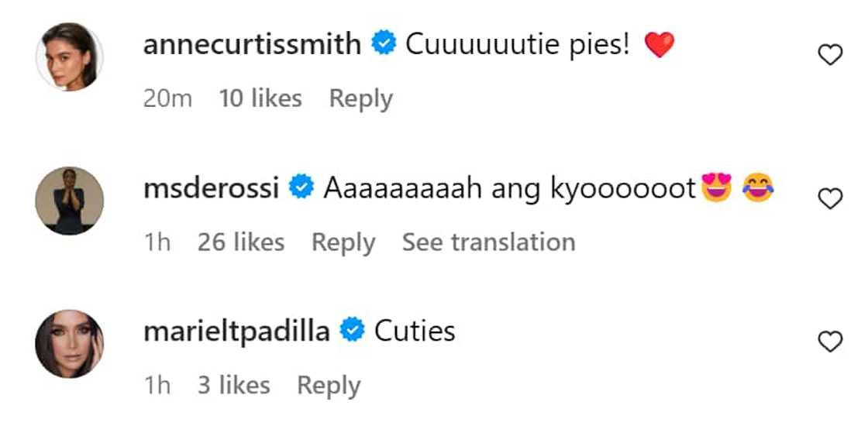The height and width of the screenshot is (426, 868).
Task: Reply to marieltpadilla's Cuties comment
Action: [329, 386]
